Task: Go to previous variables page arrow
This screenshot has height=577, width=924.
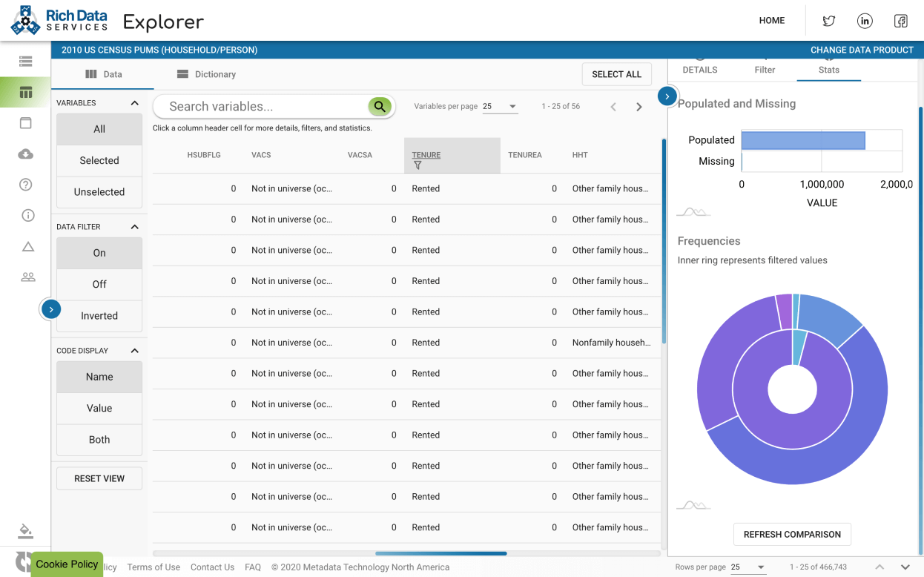Action: point(613,107)
